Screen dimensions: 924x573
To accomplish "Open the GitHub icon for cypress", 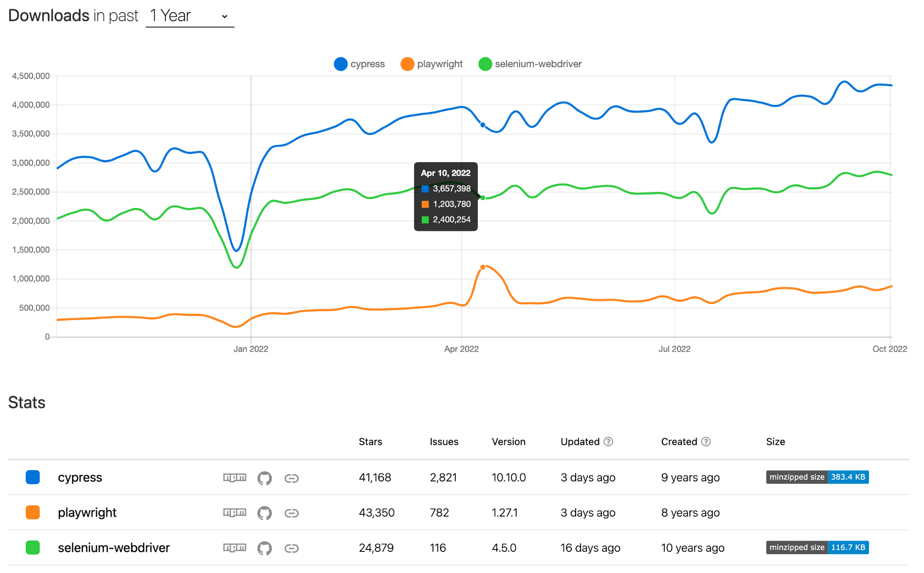I will pos(264,478).
